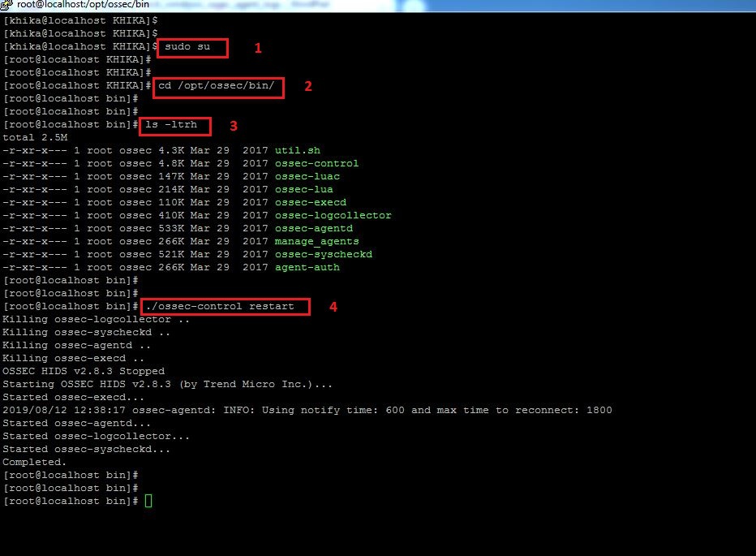The image size is (756, 556).
Task: Click 'Started ossec-syscheckd...' output line
Action: 86,450
